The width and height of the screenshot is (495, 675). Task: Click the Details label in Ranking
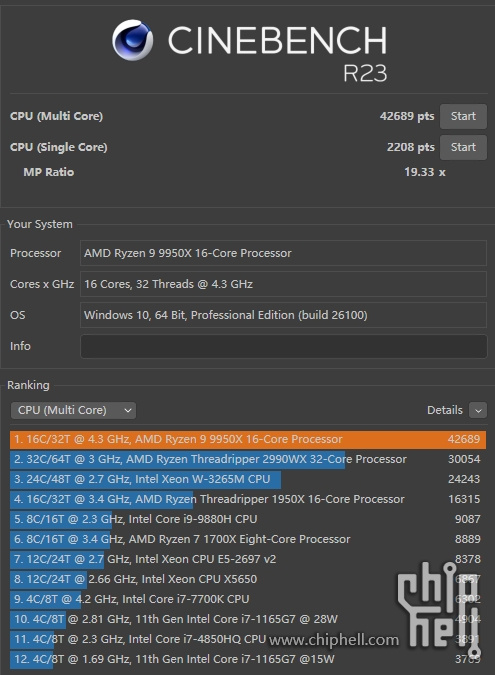tap(445, 410)
